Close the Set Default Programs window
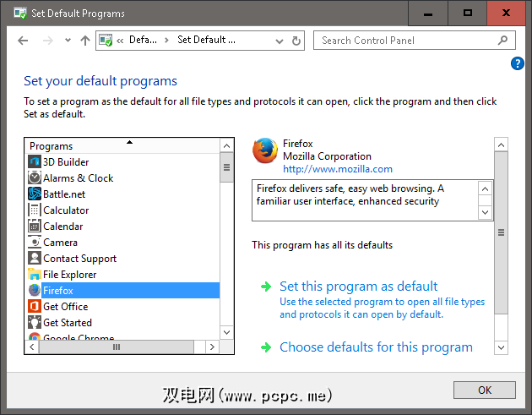Screen dimensions: 532x415 pyautogui.click(x=506, y=14)
